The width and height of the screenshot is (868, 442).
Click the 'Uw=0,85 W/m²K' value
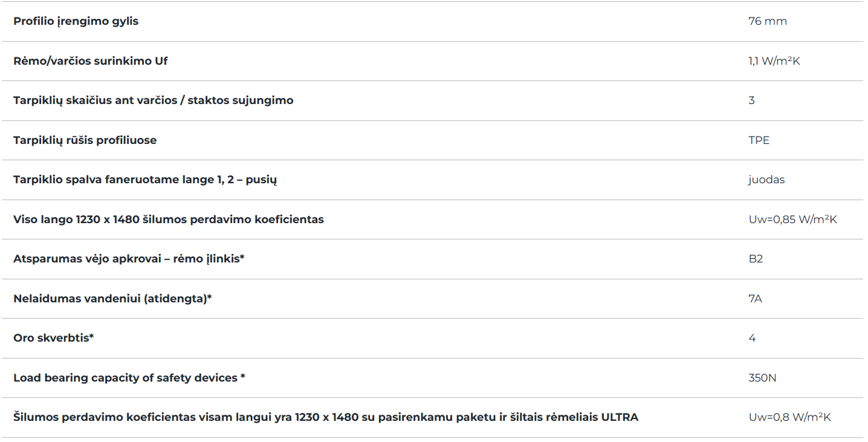[x=792, y=219]
